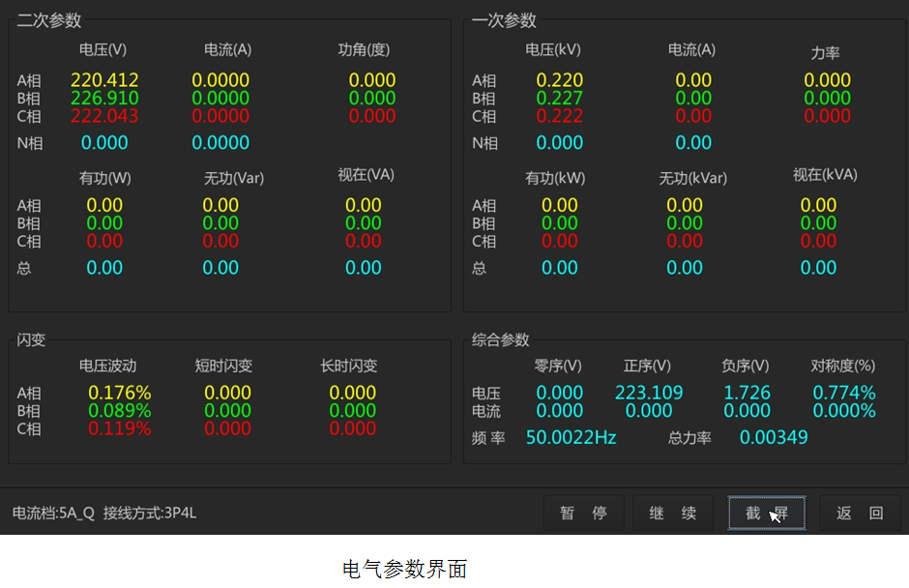909x588 pixels.
Task: Click the B相 voltage fluctuation 0.089%
Action: click(x=119, y=410)
